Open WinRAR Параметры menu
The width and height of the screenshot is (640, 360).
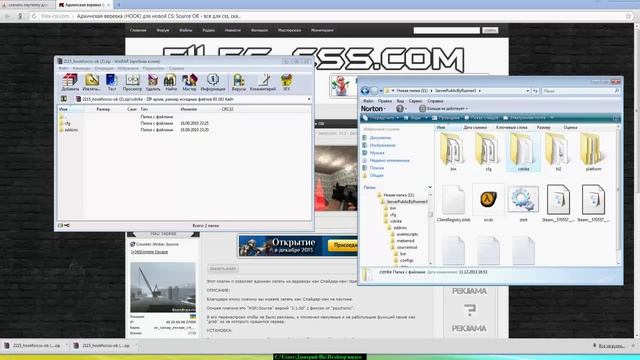pyautogui.click(x=153, y=68)
